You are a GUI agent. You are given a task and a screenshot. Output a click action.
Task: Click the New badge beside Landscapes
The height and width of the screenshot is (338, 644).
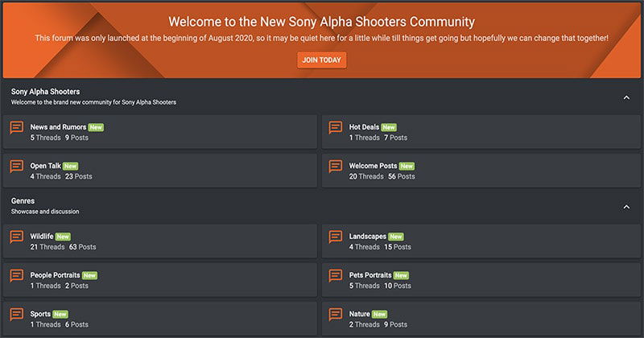396,237
